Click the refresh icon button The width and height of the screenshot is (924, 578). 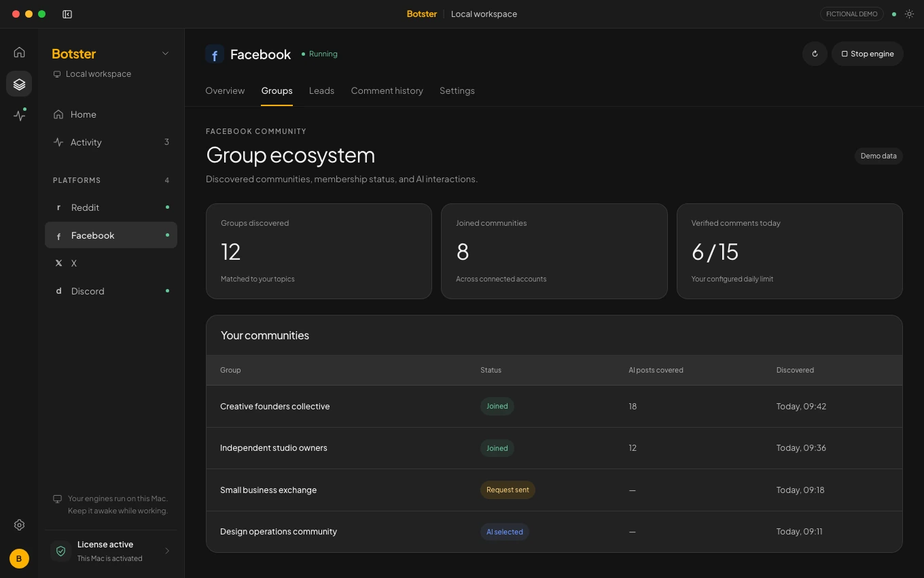(x=815, y=54)
